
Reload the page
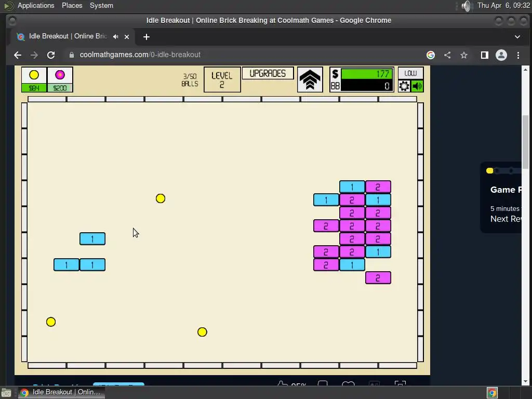(x=51, y=55)
